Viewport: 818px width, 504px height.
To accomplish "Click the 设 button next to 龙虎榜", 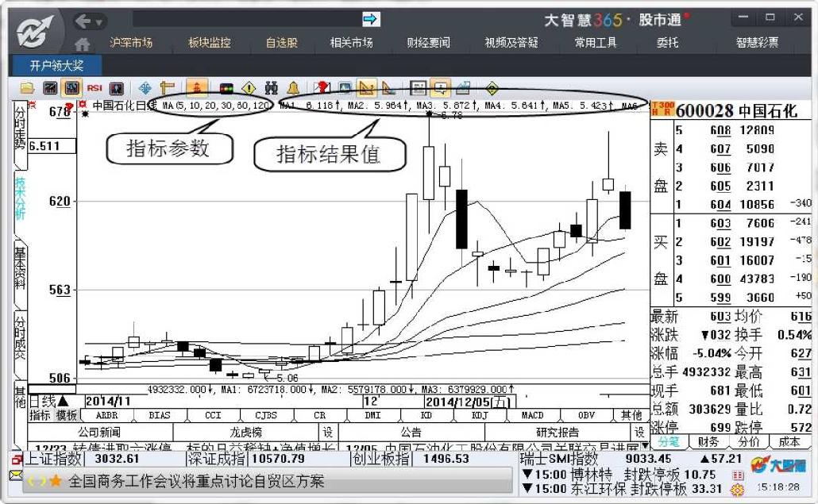I will (x=328, y=432).
